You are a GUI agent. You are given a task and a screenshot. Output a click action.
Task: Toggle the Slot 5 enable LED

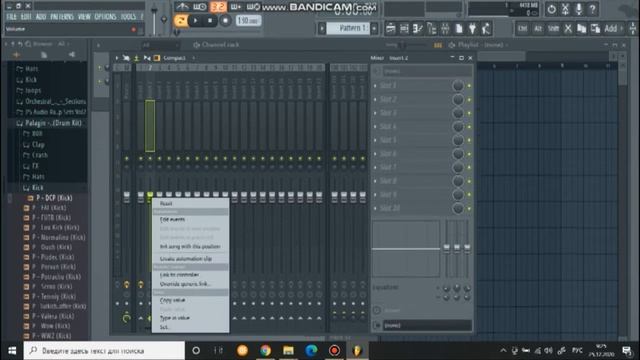469,140
